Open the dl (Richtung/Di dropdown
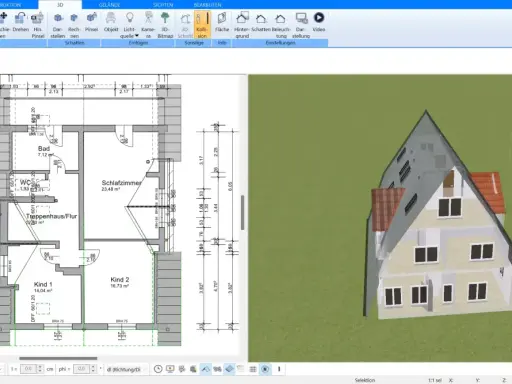 126,369
